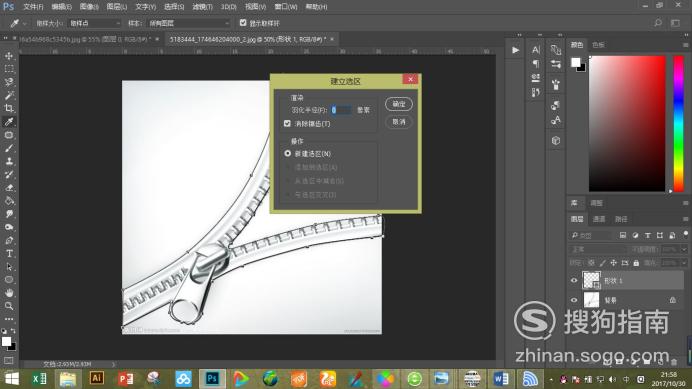
Task: Select the Horizontal Type tool
Action: coord(9,253)
